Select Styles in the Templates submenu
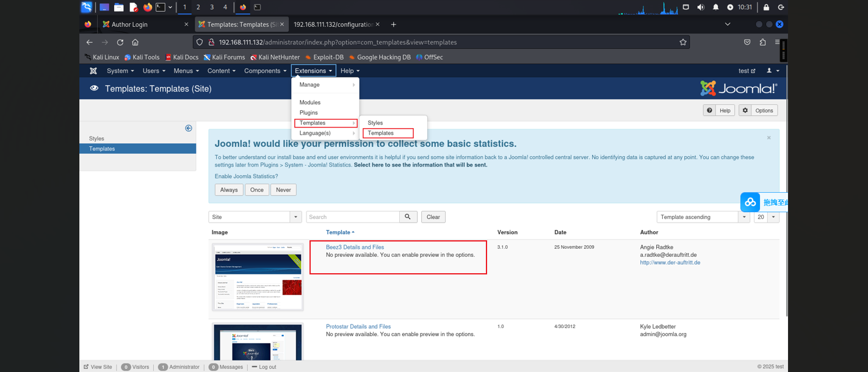Viewport: 868px width, 372px height. click(393, 123)
